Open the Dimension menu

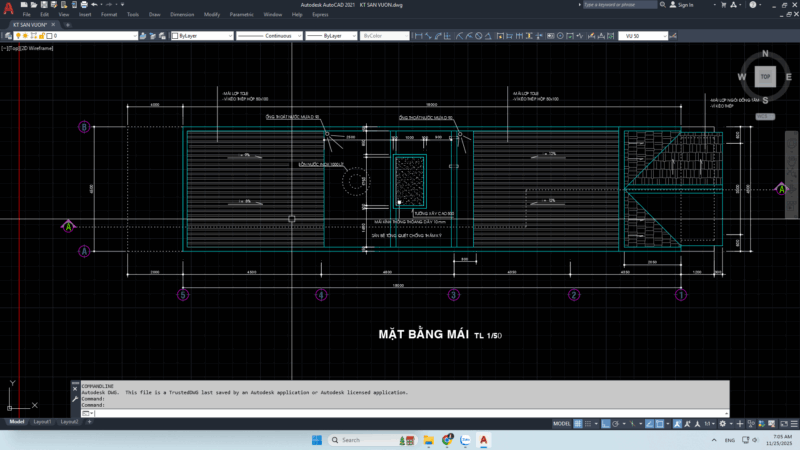click(x=182, y=16)
